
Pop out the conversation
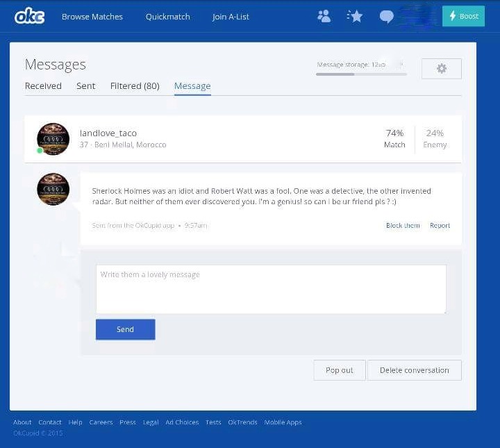pyautogui.click(x=340, y=370)
